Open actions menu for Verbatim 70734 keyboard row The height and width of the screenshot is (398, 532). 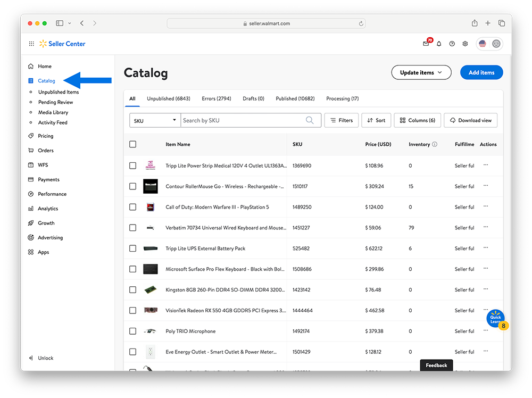click(x=486, y=227)
